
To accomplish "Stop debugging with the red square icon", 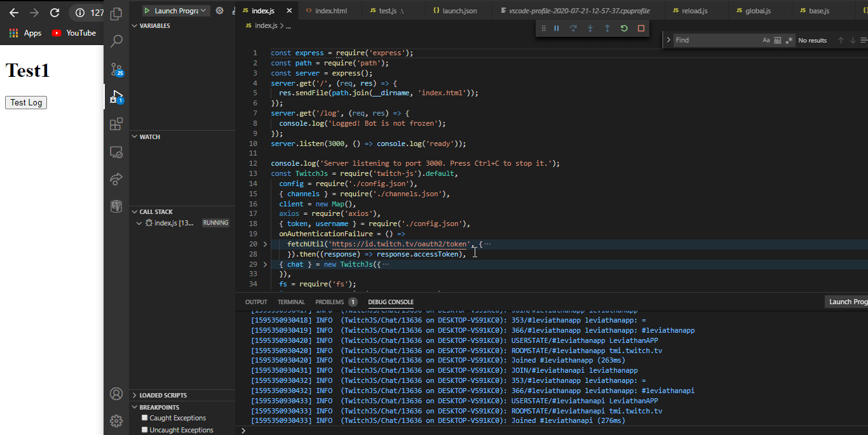I will (641, 29).
